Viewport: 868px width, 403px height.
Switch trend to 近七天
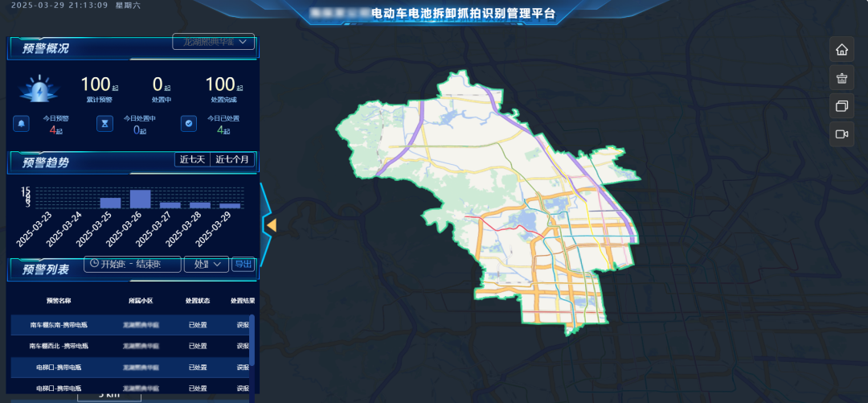click(192, 159)
